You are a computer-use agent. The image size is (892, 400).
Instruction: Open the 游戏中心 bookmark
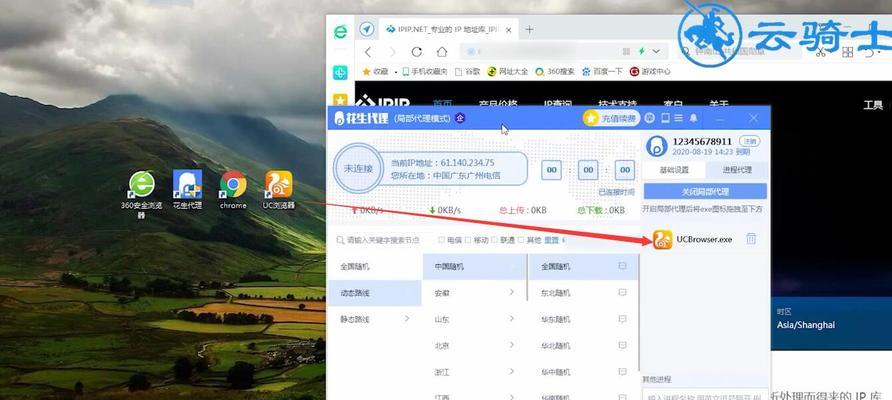tap(650, 72)
